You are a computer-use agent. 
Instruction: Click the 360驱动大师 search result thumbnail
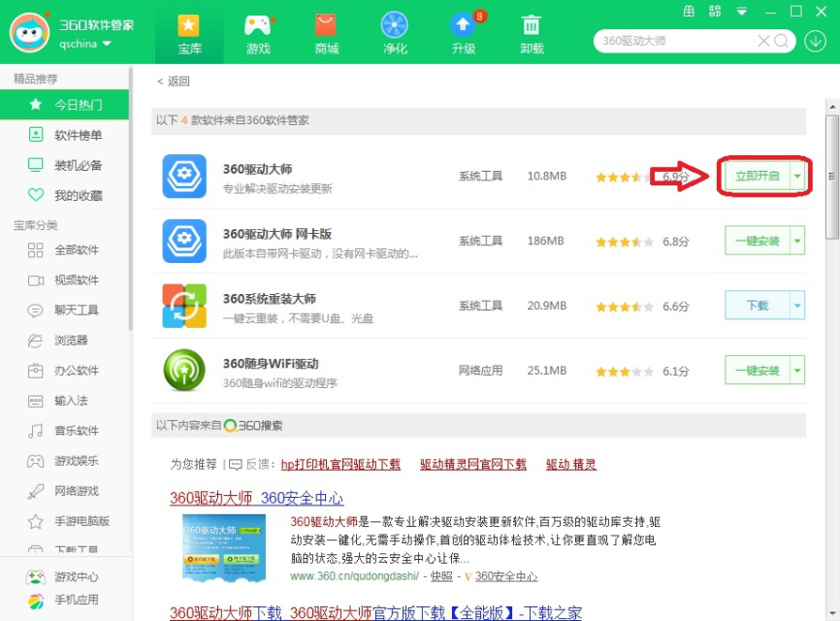tap(224, 547)
